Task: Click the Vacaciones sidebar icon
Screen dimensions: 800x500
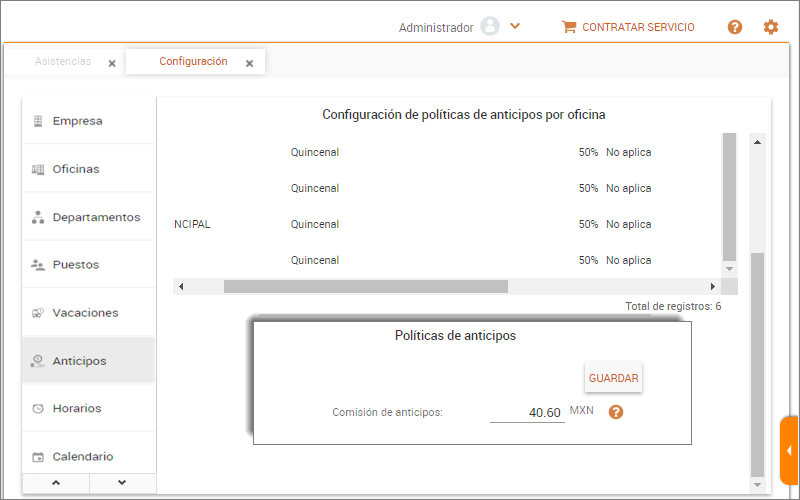Action: point(38,313)
